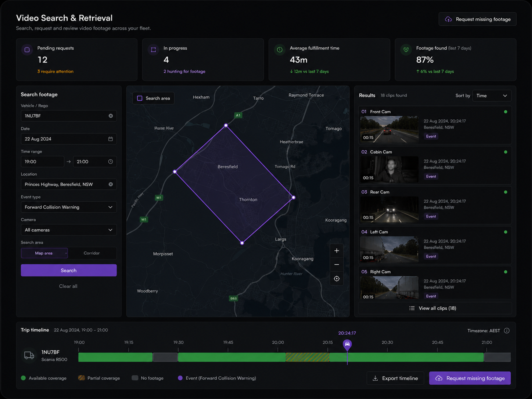The width and height of the screenshot is (532, 399).
Task: Click the Average fulfillment time icon
Action: click(x=279, y=50)
